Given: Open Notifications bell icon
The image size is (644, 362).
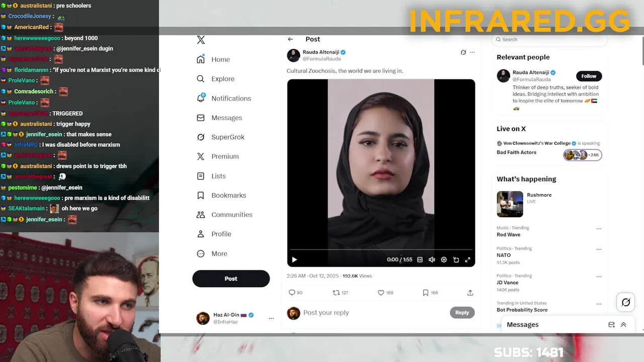Looking at the screenshot, I should point(201,98).
